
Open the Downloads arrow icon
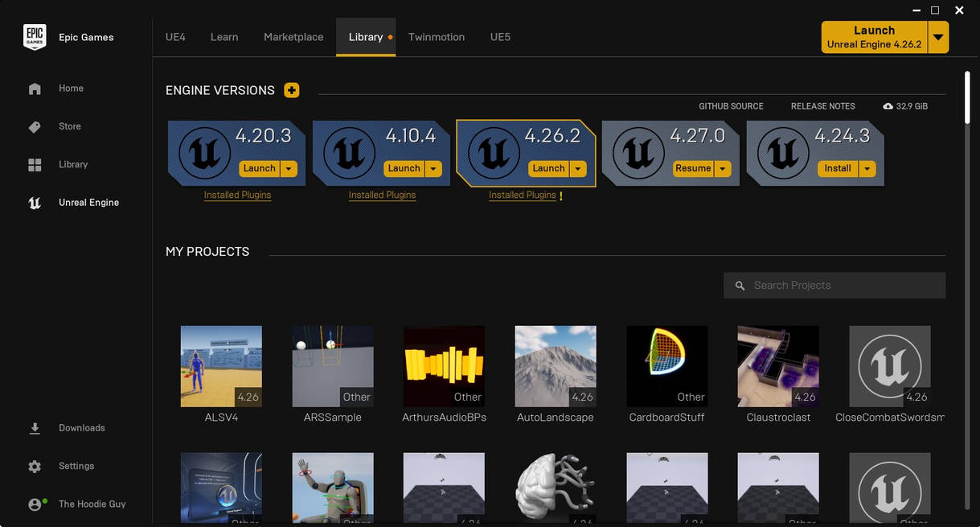pos(35,428)
